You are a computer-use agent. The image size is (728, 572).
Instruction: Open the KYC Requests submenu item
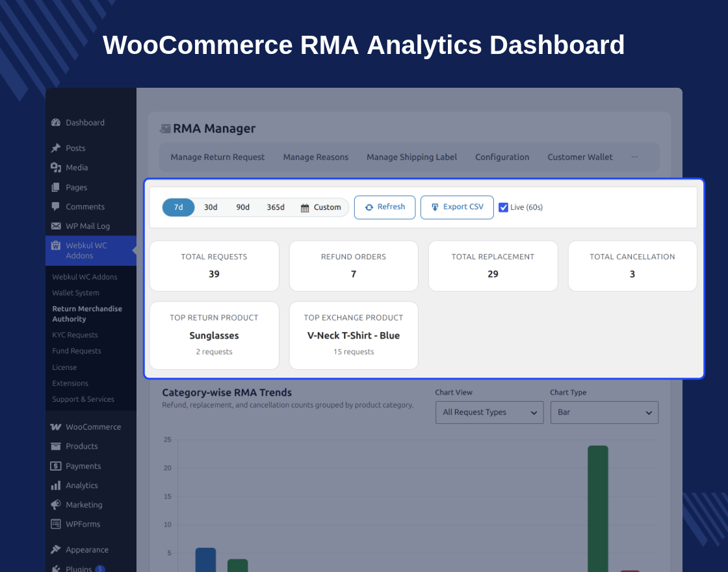click(75, 335)
